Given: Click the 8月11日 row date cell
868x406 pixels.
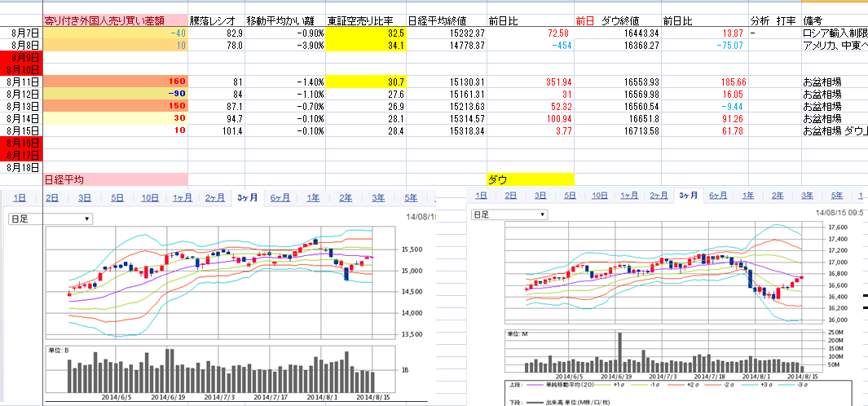Looking at the screenshot, I should coord(20,82).
